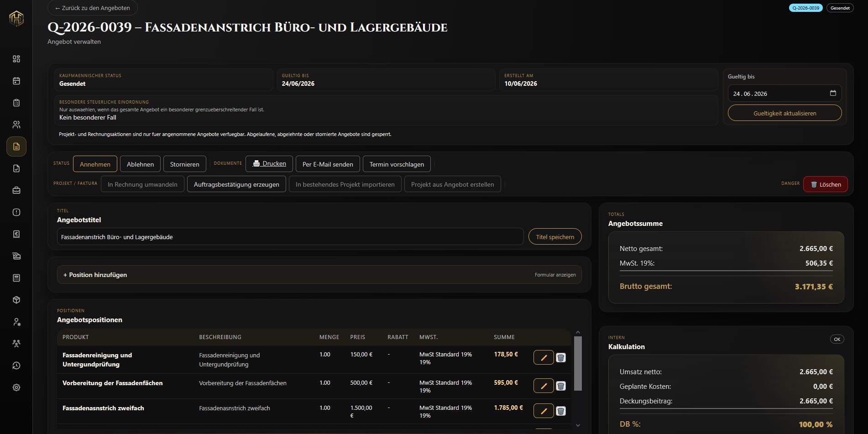The image size is (868, 434).
Task: Delete the Vorbereitung der Fassadenfächen position
Action: [x=561, y=386]
